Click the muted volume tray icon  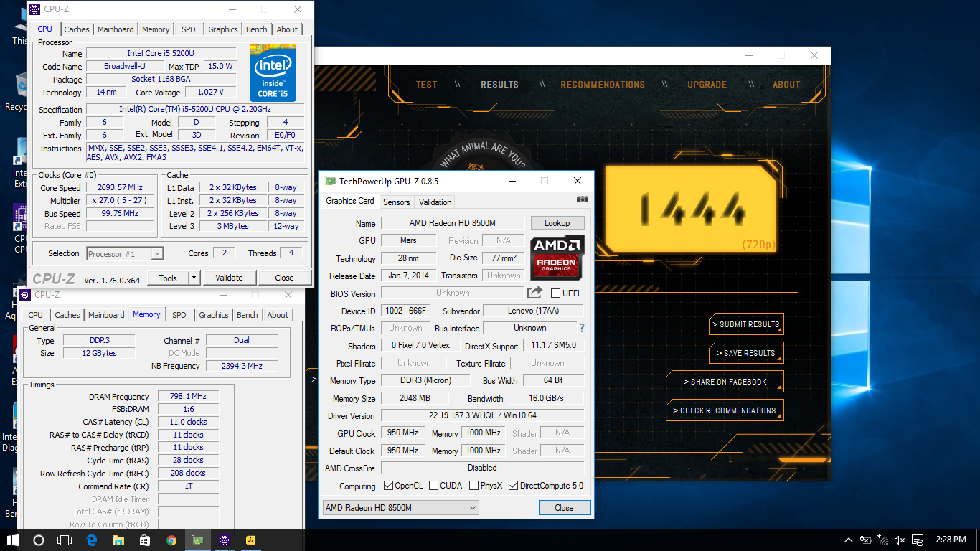pos(900,540)
